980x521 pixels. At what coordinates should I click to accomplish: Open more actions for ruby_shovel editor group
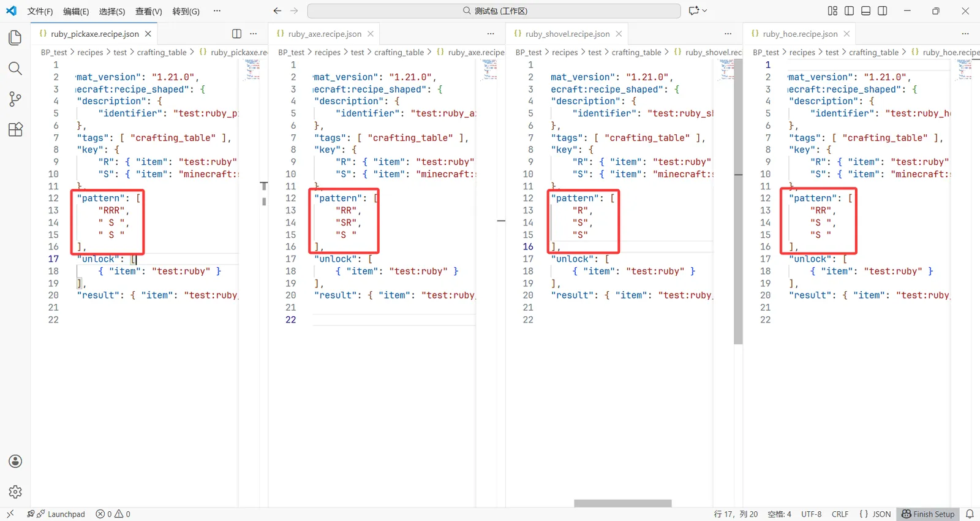click(728, 34)
